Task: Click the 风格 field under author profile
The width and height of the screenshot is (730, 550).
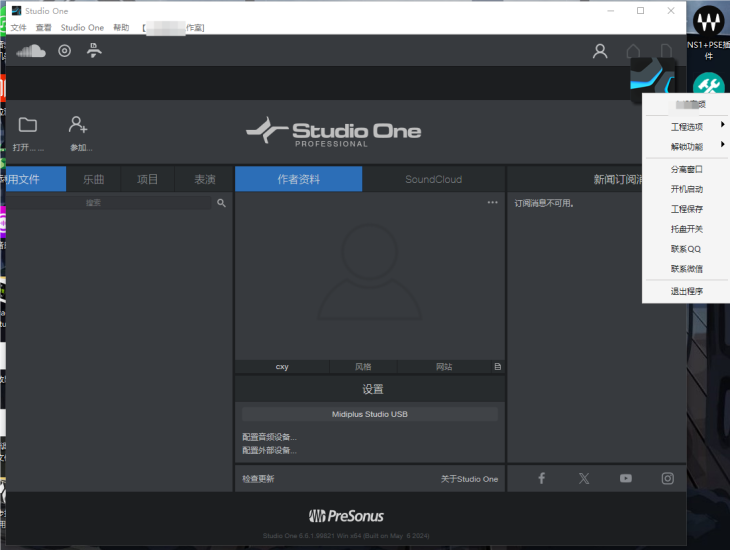Action: 363,367
